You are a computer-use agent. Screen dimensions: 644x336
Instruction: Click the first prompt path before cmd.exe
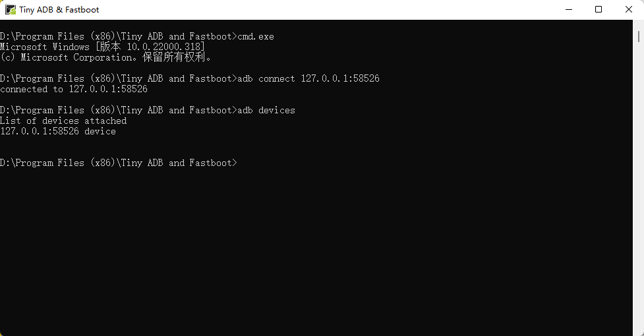119,37
